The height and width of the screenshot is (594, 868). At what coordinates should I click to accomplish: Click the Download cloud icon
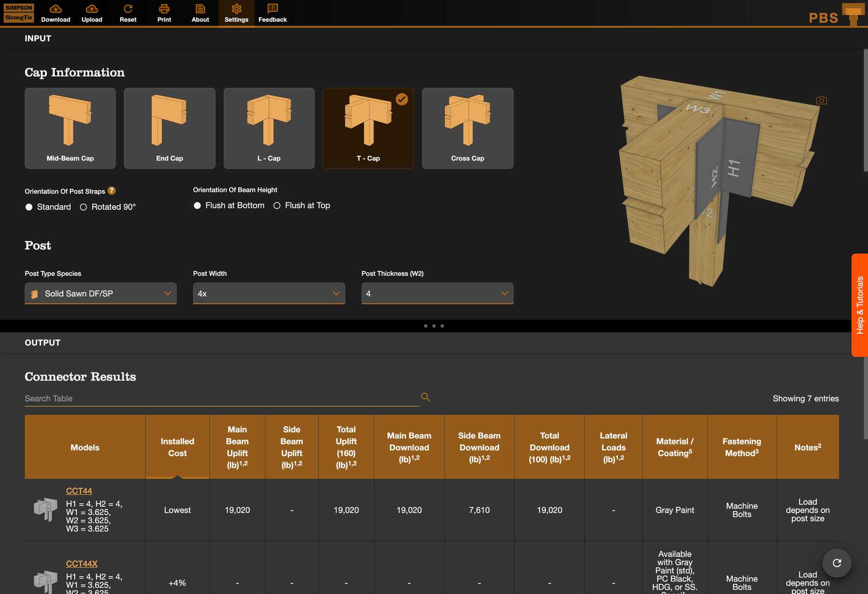[55, 9]
